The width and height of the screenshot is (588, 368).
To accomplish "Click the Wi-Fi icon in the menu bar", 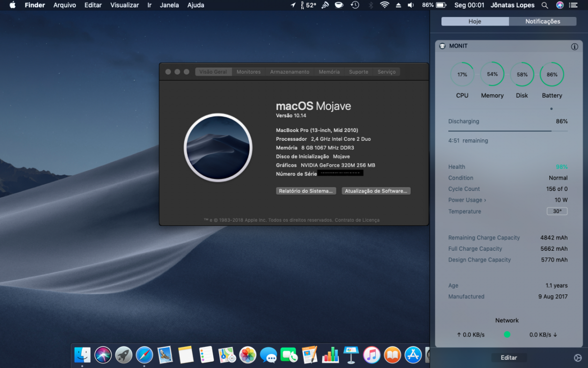I will coord(385,5).
